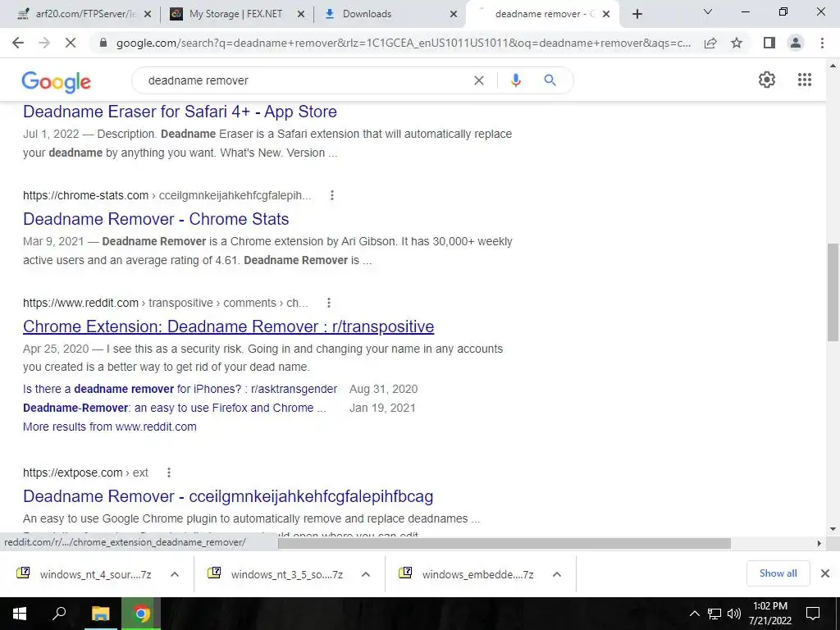840x630 pixels.
Task: Open more options for reddit result
Action: pos(329,303)
